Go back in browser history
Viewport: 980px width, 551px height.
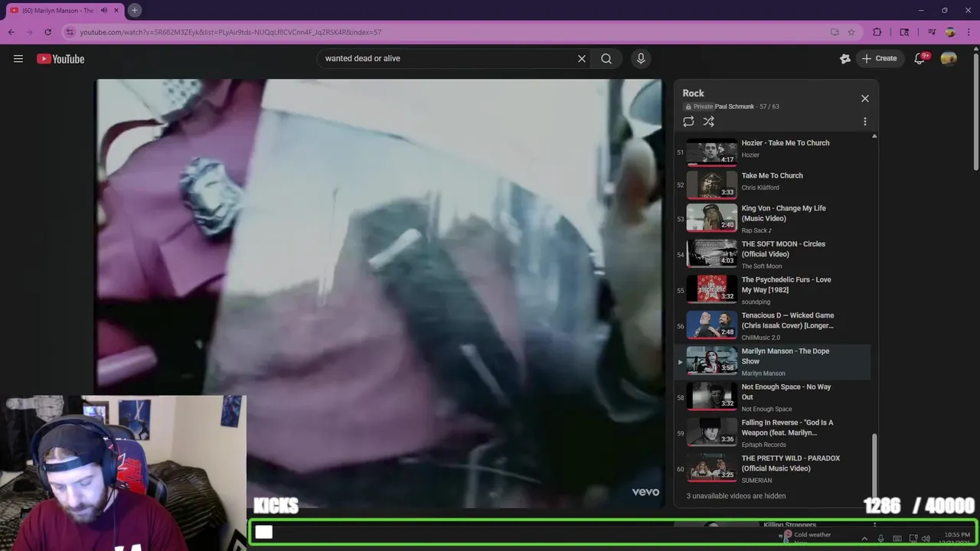(x=11, y=32)
